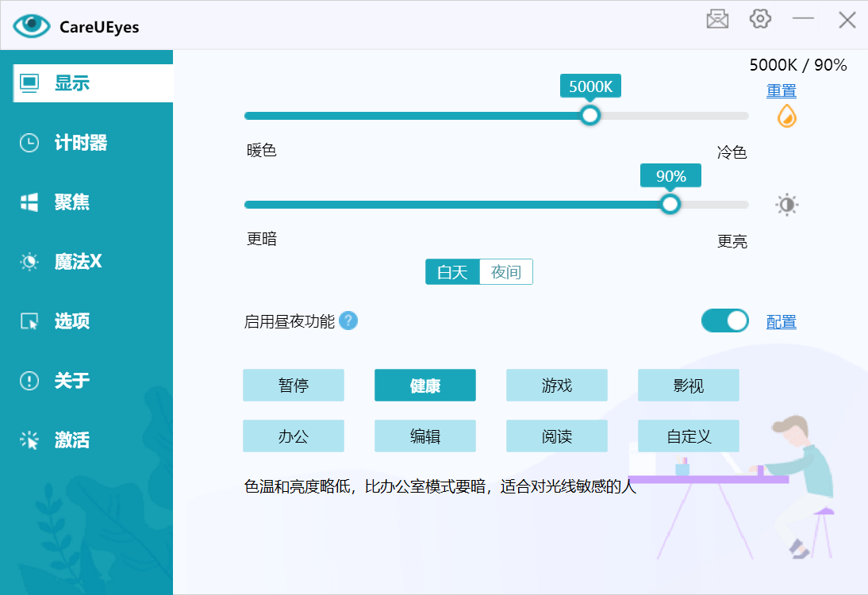Select the 健康 health preset
Screen dimensions: 868x595
[x=425, y=386]
